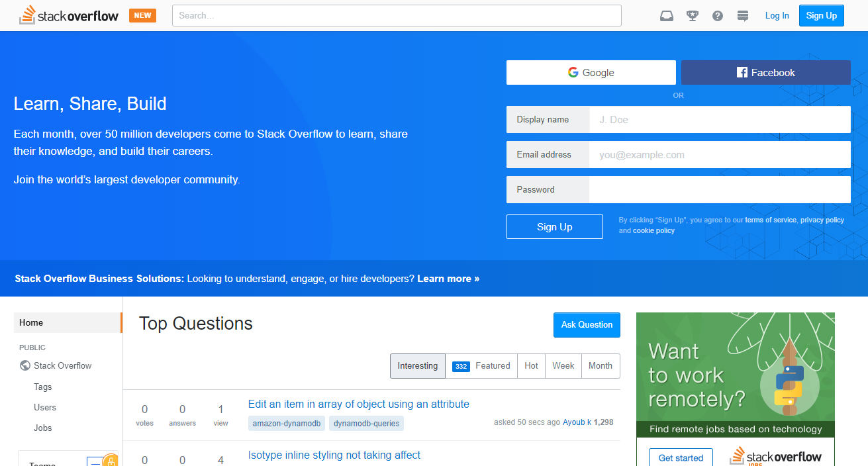Click the asked 50 secs ago text
The image size is (868, 466).
tap(527, 422)
